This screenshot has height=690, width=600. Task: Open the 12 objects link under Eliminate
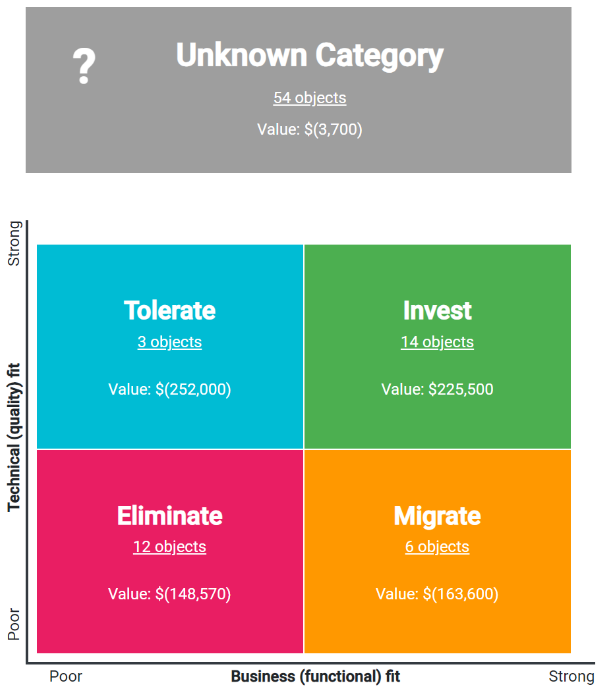coord(170,547)
